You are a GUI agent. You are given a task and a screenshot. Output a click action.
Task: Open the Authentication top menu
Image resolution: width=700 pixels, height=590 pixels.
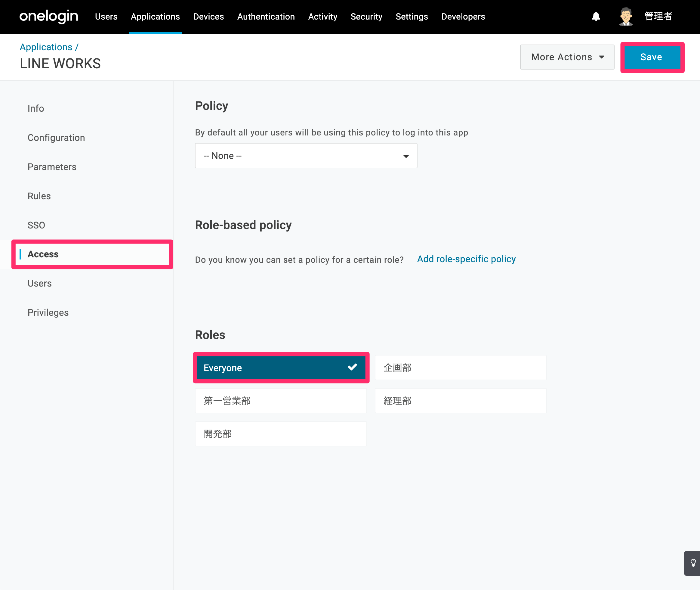(266, 16)
